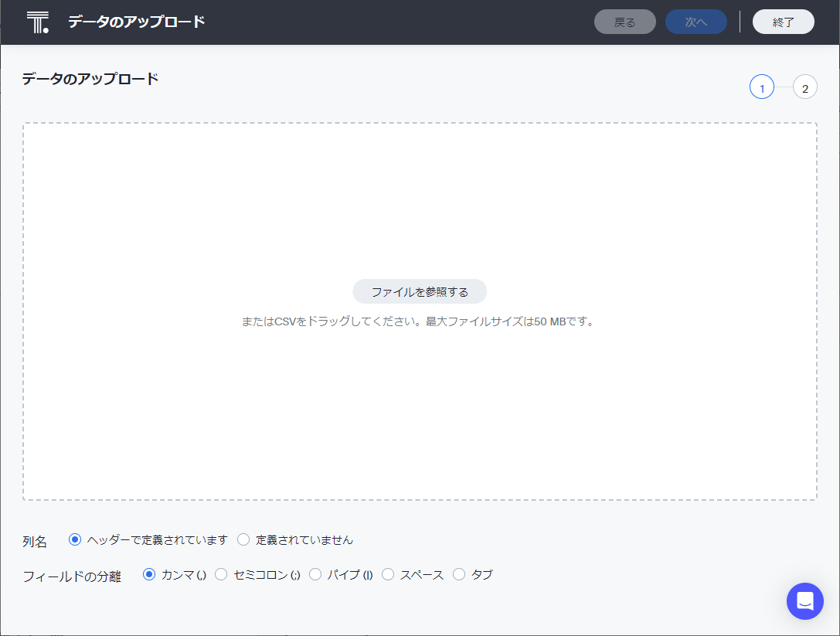Image resolution: width=840 pixels, height=636 pixels.
Task: Click the ファイルを参照する button
Action: pyautogui.click(x=420, y=291)
